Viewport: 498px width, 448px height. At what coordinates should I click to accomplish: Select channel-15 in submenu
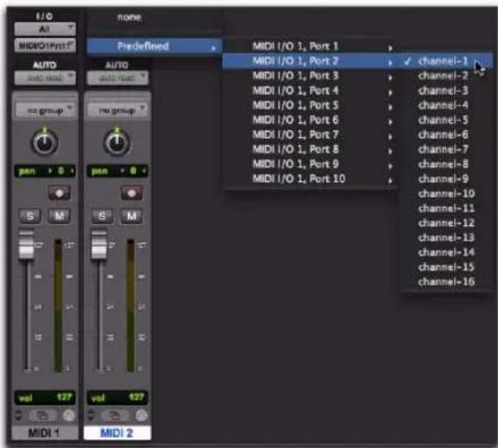tap(445, 267)
